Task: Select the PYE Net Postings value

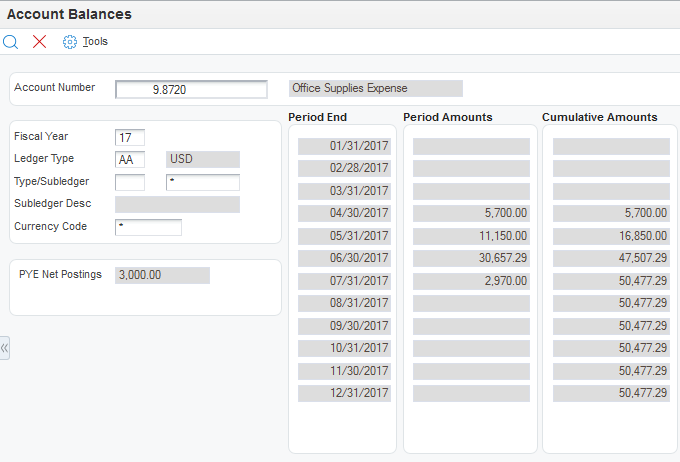Action: click(162, 275)
